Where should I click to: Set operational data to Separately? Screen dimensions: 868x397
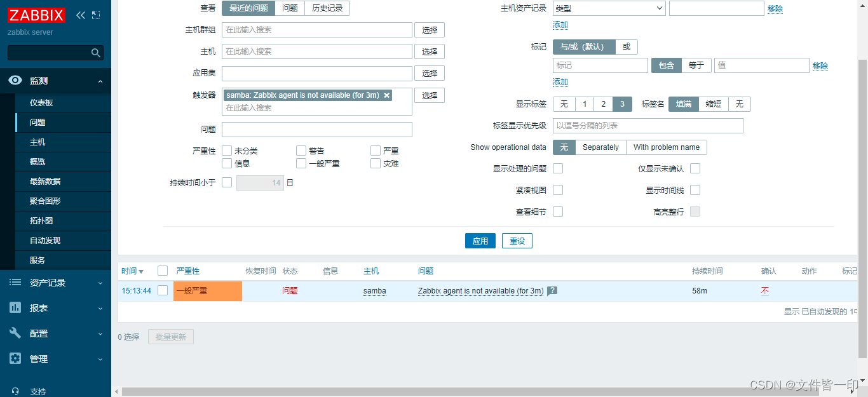(x=600, y=147)
